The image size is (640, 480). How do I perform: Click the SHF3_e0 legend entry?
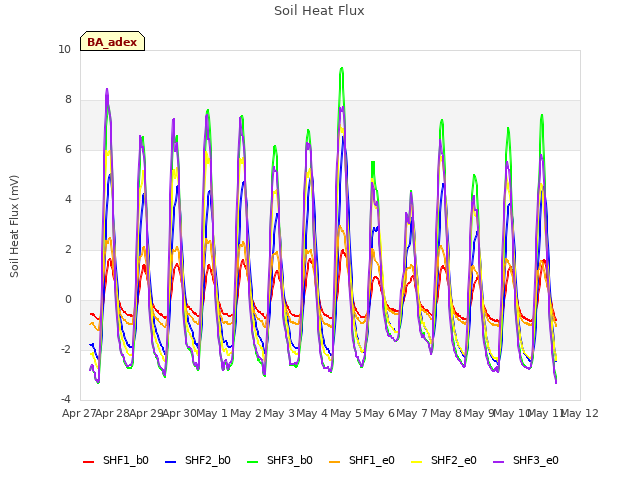(x=526, y=460)
